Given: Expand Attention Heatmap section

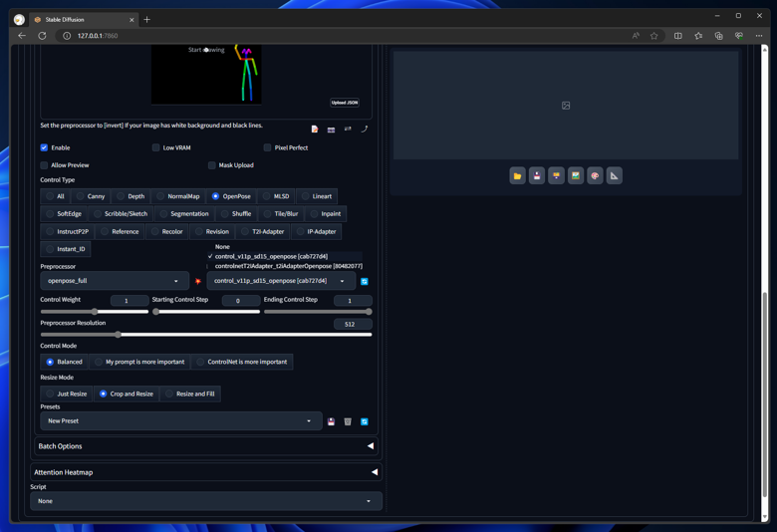Looking at the screenshot, I should [x=206, y=472].
